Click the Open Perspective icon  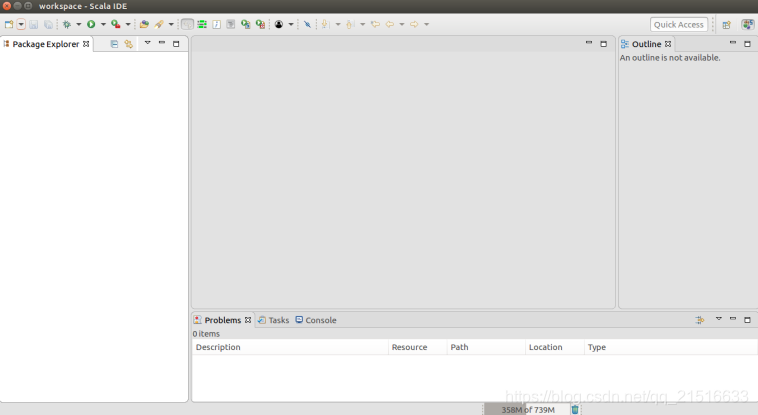[x=727, y=25]
